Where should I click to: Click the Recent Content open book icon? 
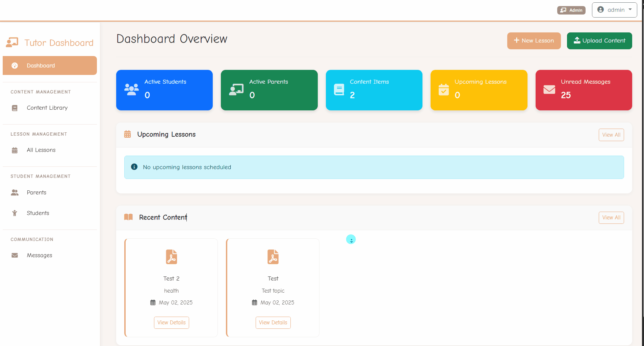click(128, 217)
